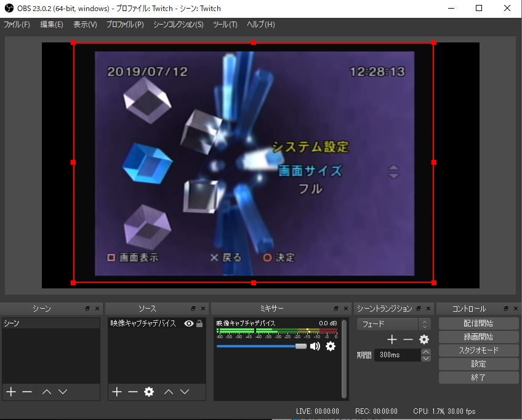Select the シーン item in scenes list
Screen dimensions: 522x420
click(51, 323)
